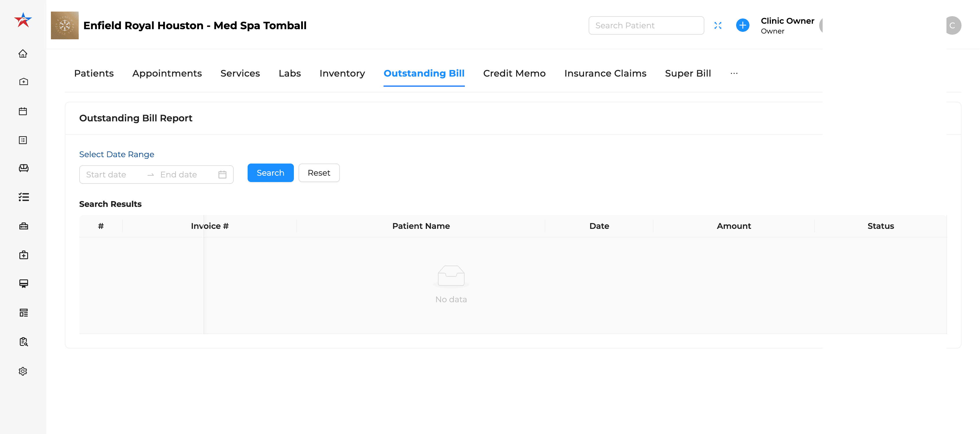Switch to the Insurance Claims tab

click(605, 73)
